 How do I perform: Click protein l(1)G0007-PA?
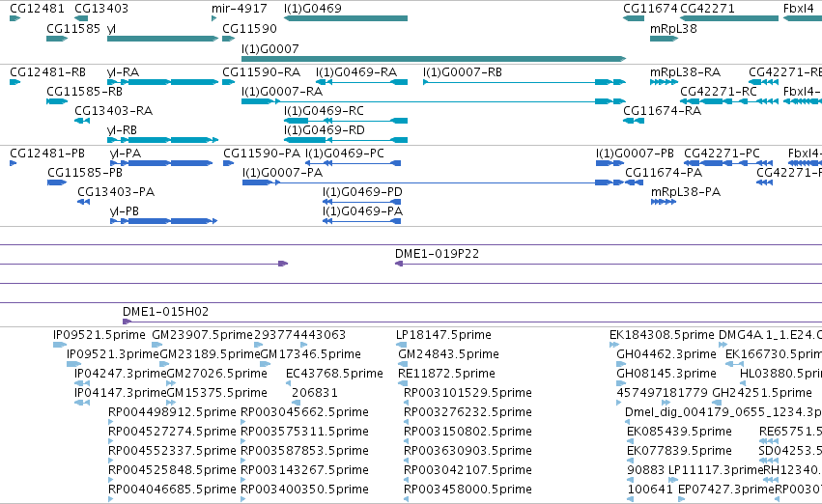282,173
